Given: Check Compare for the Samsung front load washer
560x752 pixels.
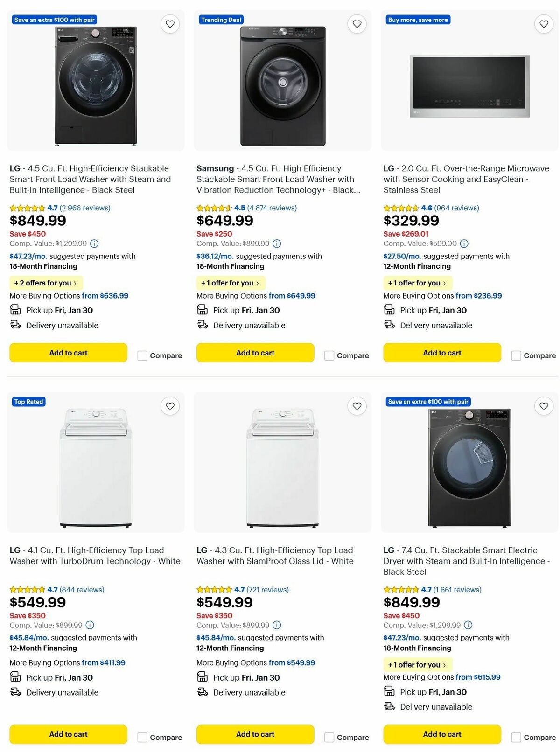Looking at the screenshot, I should click(329, 355).
